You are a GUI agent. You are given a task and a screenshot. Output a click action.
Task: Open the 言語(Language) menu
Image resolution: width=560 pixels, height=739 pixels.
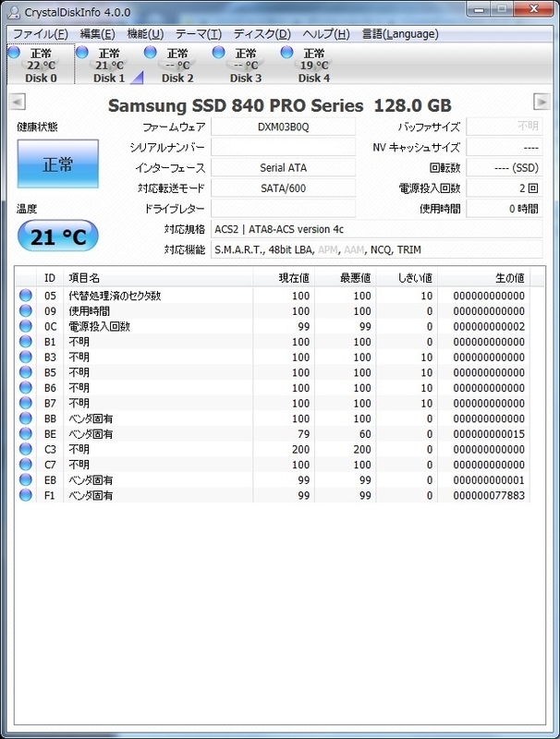tap(400, 34)
